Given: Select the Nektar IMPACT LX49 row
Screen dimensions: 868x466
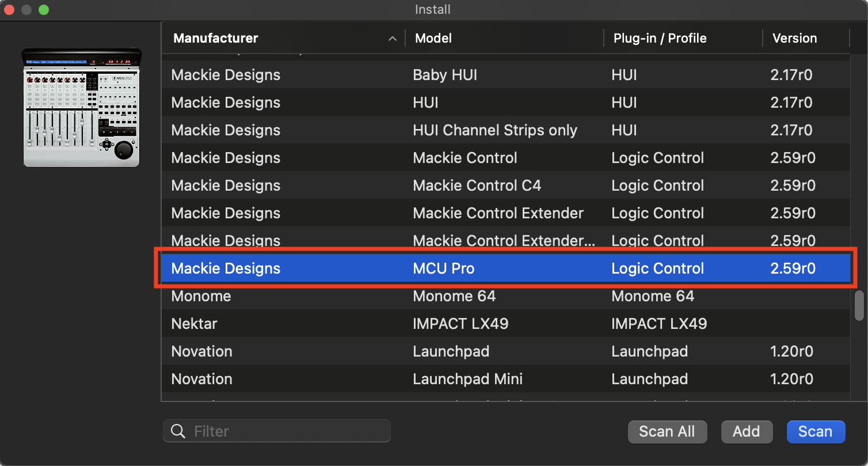Looking at the screenshot, I should tap(505, 324).
